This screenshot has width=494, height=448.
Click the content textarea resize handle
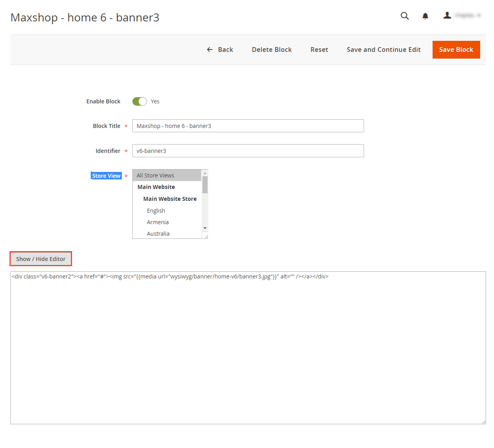(484, 422)
